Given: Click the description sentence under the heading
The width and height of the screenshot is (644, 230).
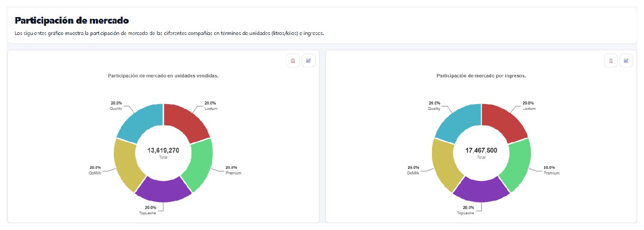Looking at the screenshot, I should point(170,33).
